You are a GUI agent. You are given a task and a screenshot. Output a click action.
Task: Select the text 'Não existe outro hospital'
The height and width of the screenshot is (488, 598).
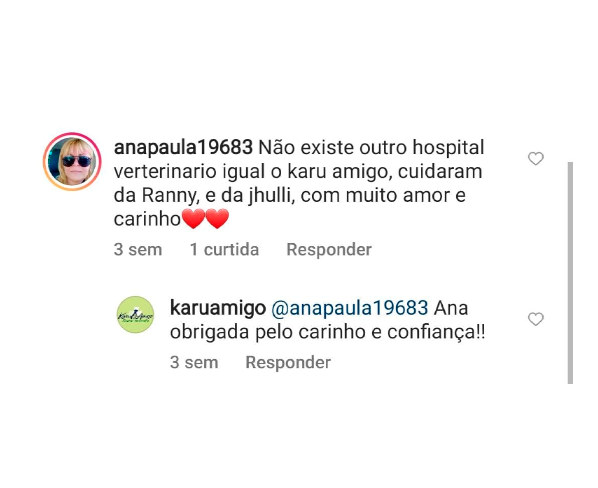(371, 148)
